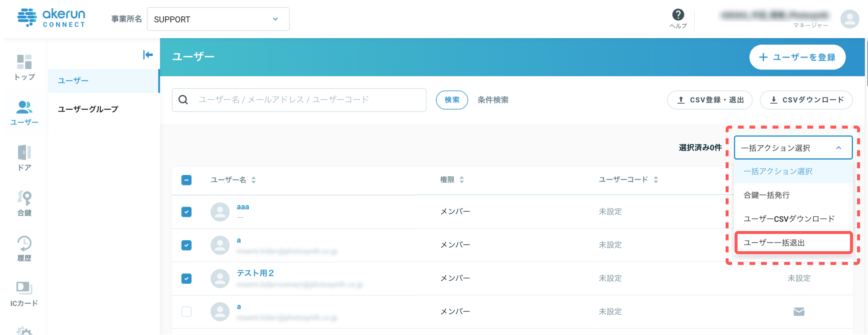Image resolution: width=868 pixels, height=335 pixels.
Task: Uncheck the checkbox for user aaa
Action: pyautogui.click(x=186, y=212)
